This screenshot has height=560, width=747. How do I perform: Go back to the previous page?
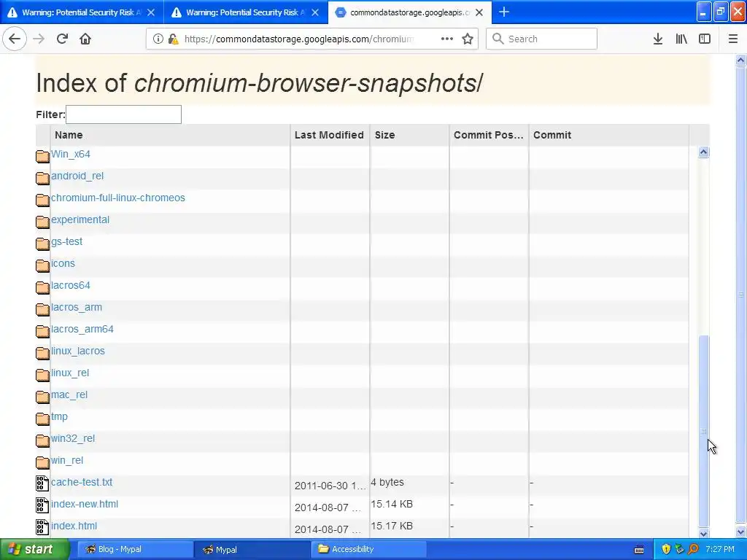tap(15, 39)
